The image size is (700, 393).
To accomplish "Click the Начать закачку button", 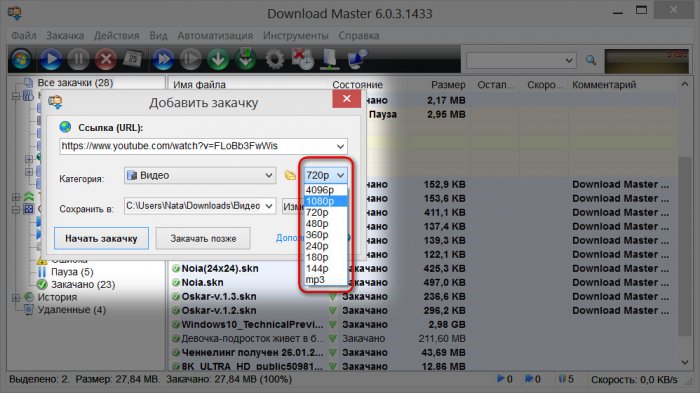I will click(101, 238).
